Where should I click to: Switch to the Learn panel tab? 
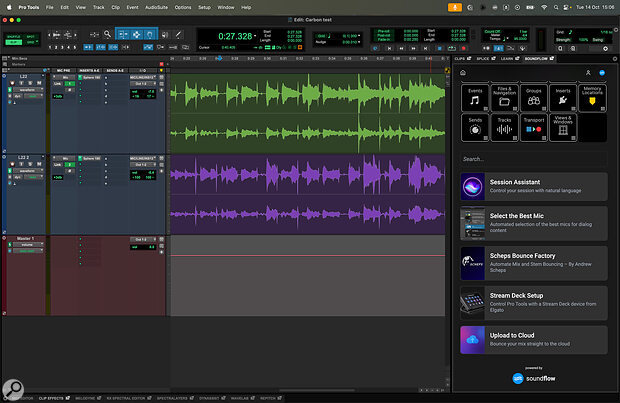[x=510, y=59]
